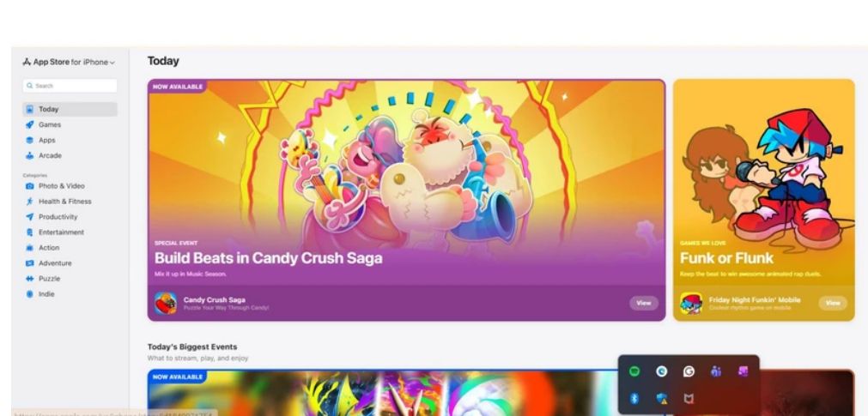Click the Bluetooth icon in tray popup
This screenshot has height=416, width=868.
[634, 398]
